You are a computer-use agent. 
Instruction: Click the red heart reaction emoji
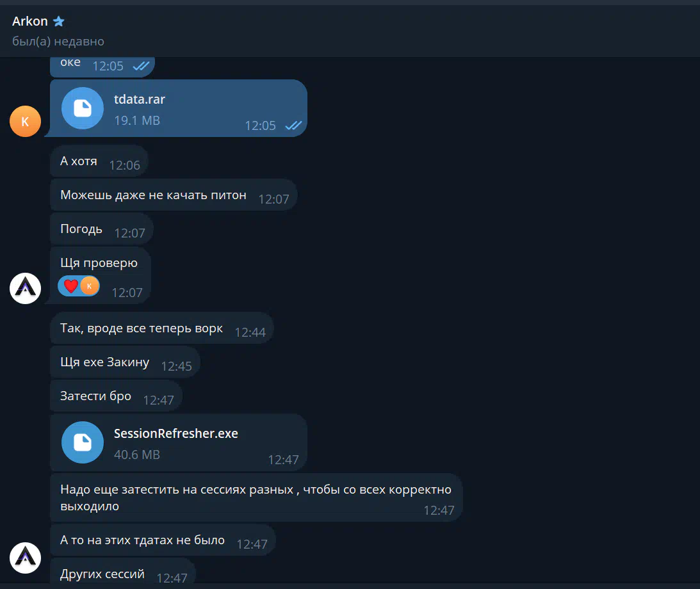click(71, 286)
